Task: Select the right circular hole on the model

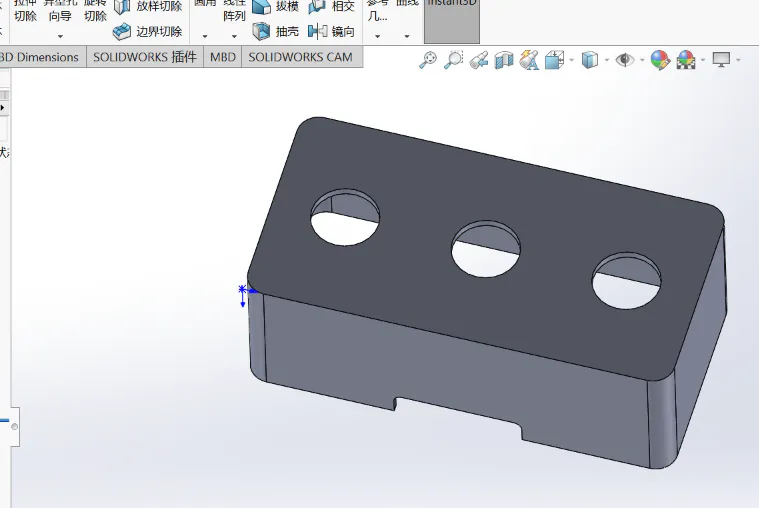Action: tap(627, 280)
